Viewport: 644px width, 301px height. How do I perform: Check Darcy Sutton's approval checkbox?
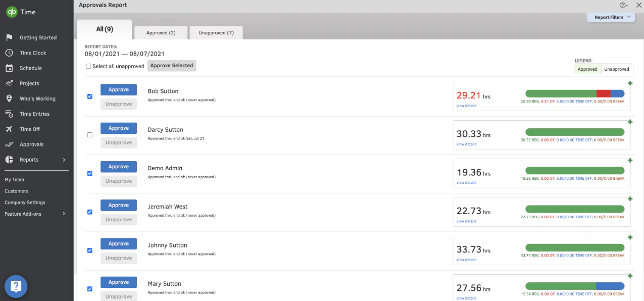coord(90,134)
